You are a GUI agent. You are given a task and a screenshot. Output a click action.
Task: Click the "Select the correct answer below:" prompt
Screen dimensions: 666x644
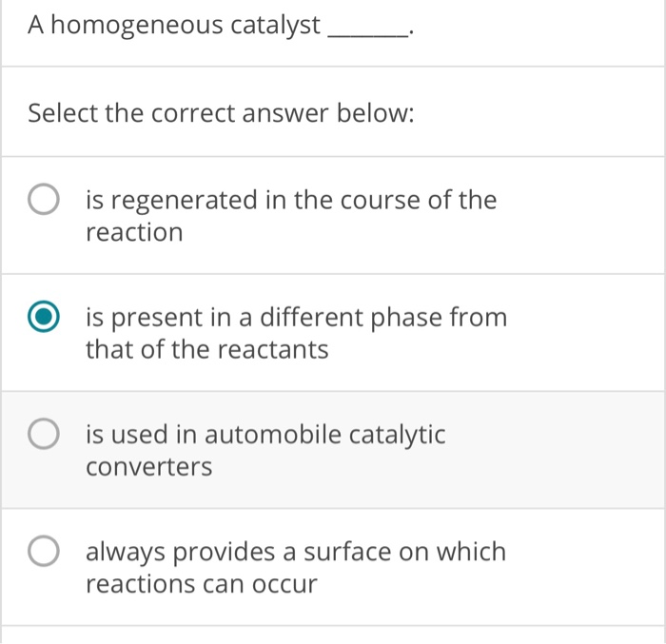point(221,114)
